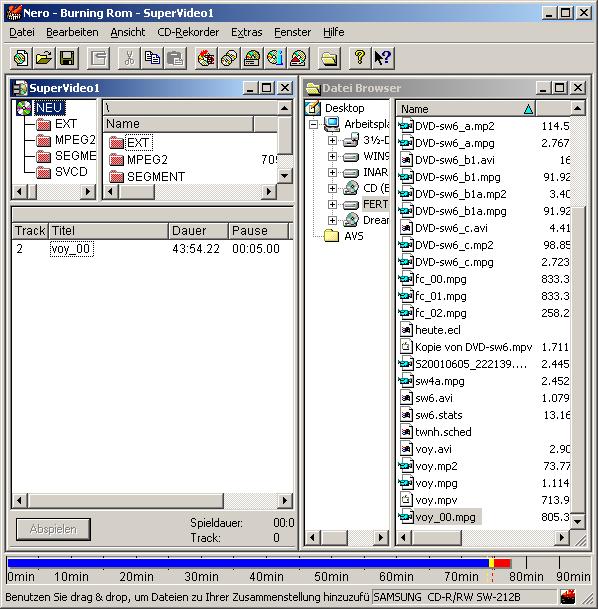
Task: Collapse the Arbeitsplatz tree node
Action: [313, 124]
